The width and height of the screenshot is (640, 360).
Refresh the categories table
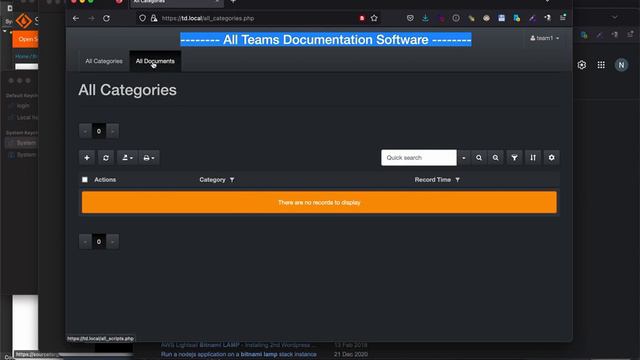tap(106, 158)
